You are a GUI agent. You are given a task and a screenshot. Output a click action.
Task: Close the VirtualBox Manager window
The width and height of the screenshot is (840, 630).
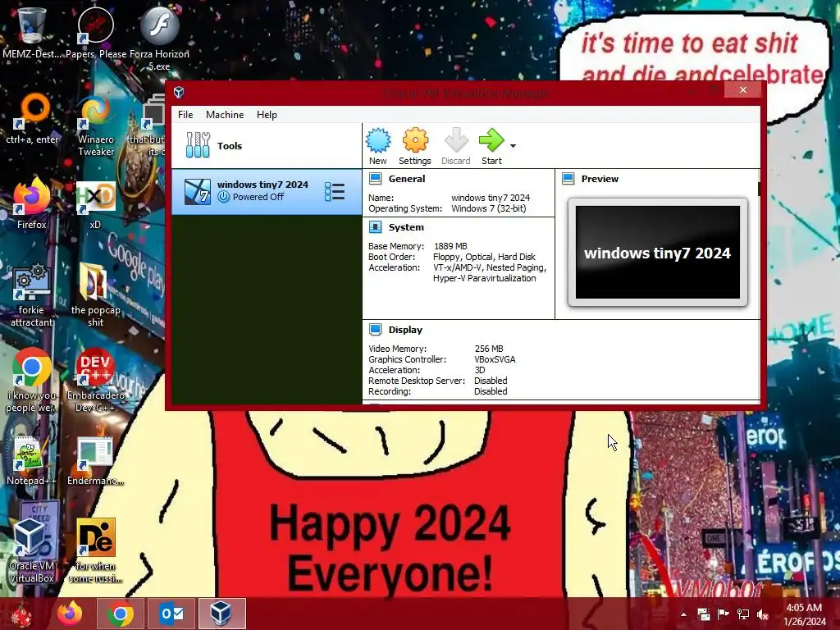pyautogui.click(x=743, y=90)
